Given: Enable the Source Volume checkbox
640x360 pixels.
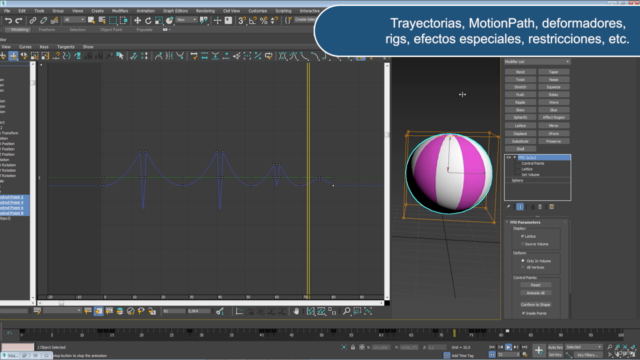Looking at the screenshot, I should pyautogui.click(x=522, y=244).
